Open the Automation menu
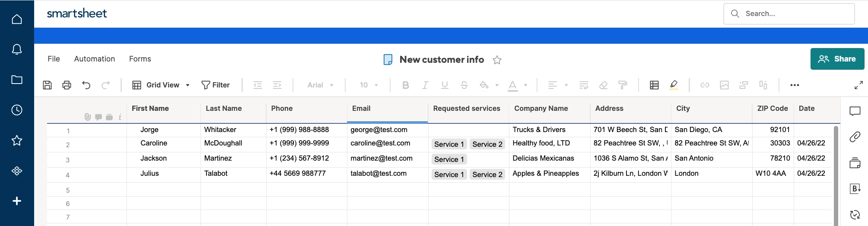This screenshot has height=226, width=868. [95, 59]
